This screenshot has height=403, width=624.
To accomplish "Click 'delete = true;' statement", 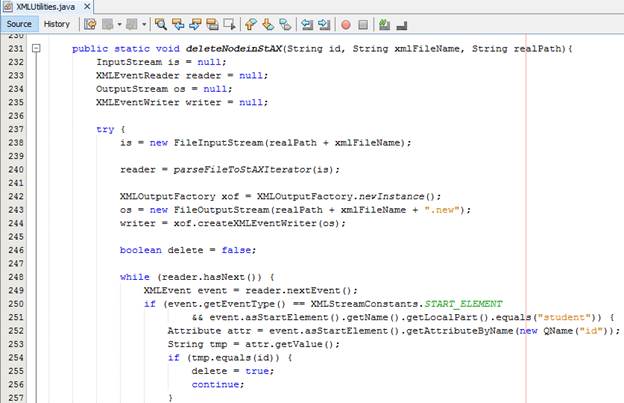I will click(233, 371).
